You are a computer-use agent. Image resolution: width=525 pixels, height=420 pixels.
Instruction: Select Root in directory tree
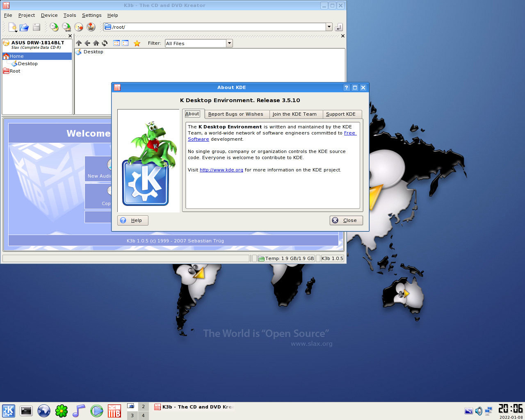(12, 71)
